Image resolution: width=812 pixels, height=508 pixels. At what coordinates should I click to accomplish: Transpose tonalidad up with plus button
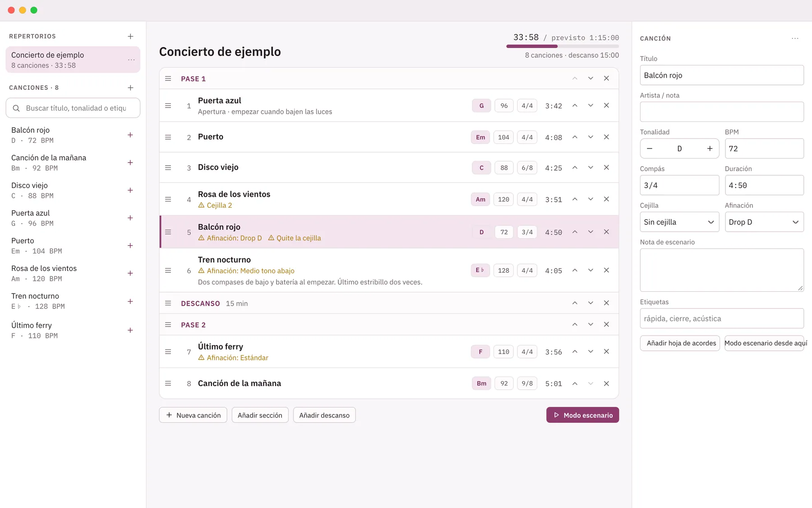[710, 149]
